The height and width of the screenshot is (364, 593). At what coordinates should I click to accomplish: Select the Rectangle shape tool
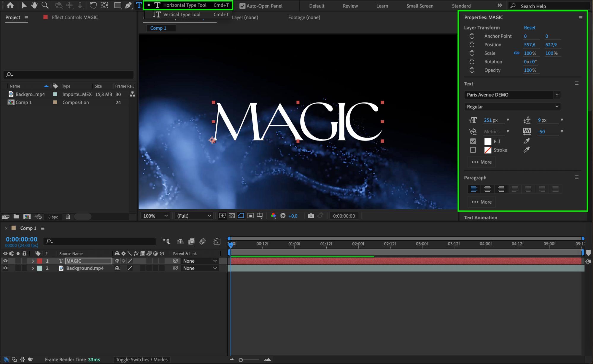117,5
